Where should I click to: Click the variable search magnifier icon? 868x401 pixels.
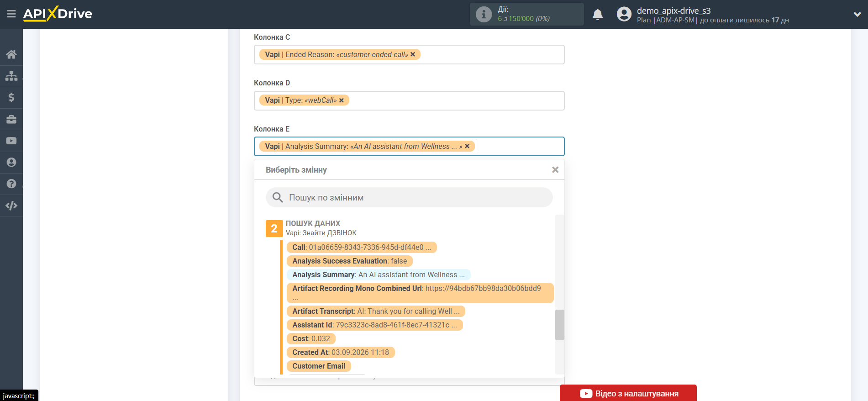tap(278, 197)
